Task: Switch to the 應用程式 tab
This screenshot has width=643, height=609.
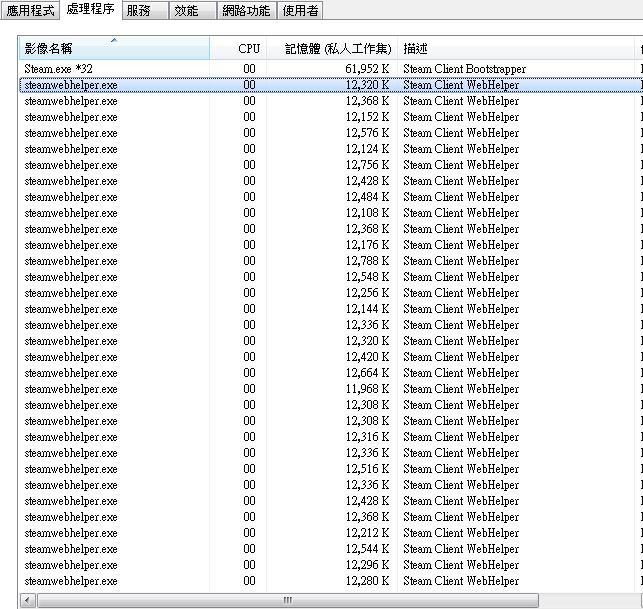Action: coord(30,10)
